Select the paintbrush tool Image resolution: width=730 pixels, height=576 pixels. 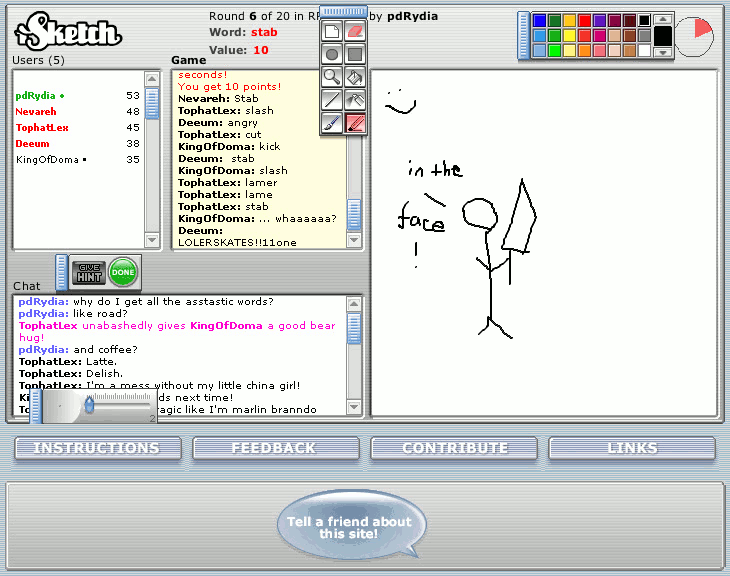point(332,123)
